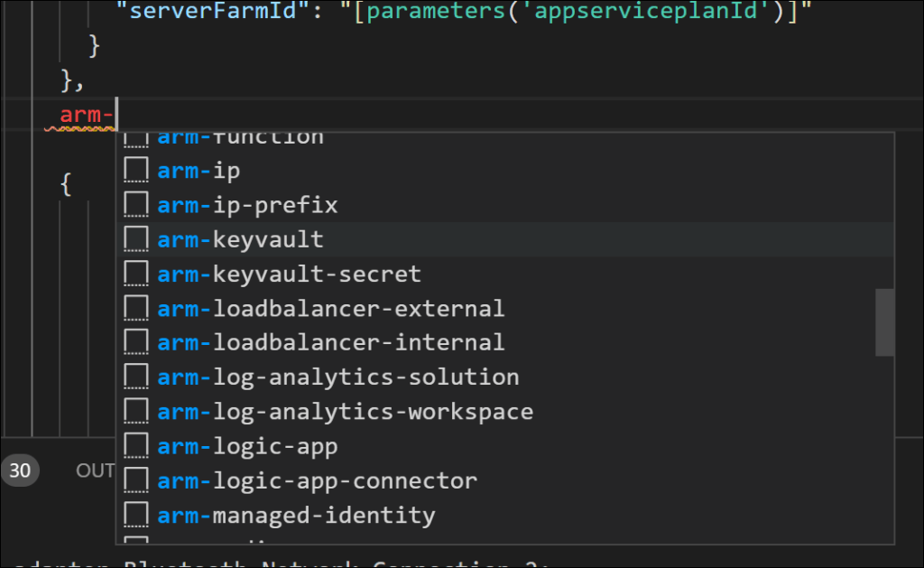Click the 30 problems count badge

tap(20, 470)
